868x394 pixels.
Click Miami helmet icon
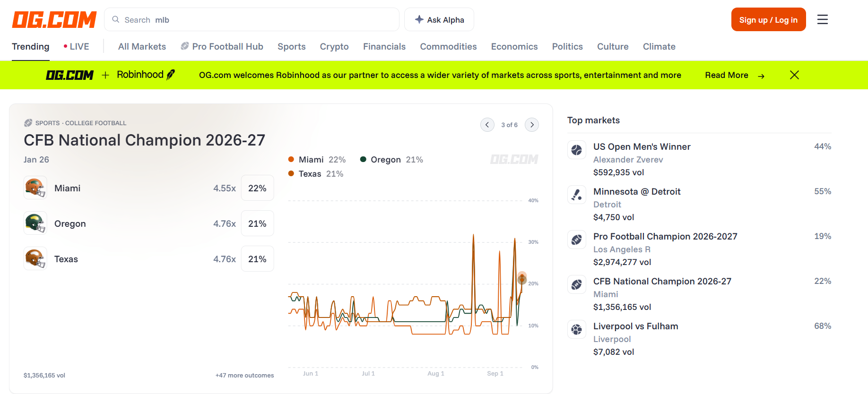pos(35,188)
